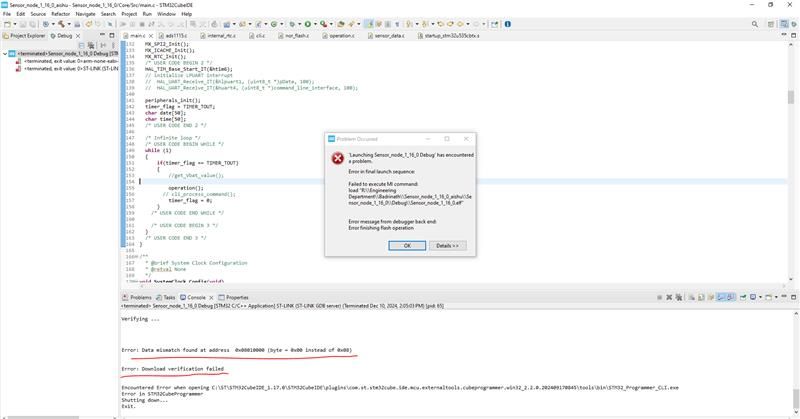Image resolution: width=800 pixels, height=419 pixels.
Task: Toggle Show Whitespace Characters icon in toolbar
Action: [397, 24]
